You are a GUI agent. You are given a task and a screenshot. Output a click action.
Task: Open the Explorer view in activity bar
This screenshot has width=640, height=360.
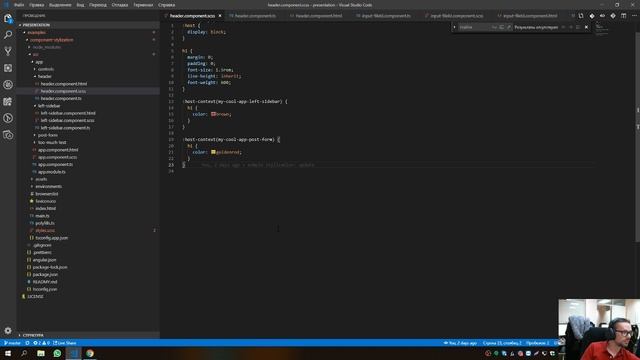click(8, 18)
